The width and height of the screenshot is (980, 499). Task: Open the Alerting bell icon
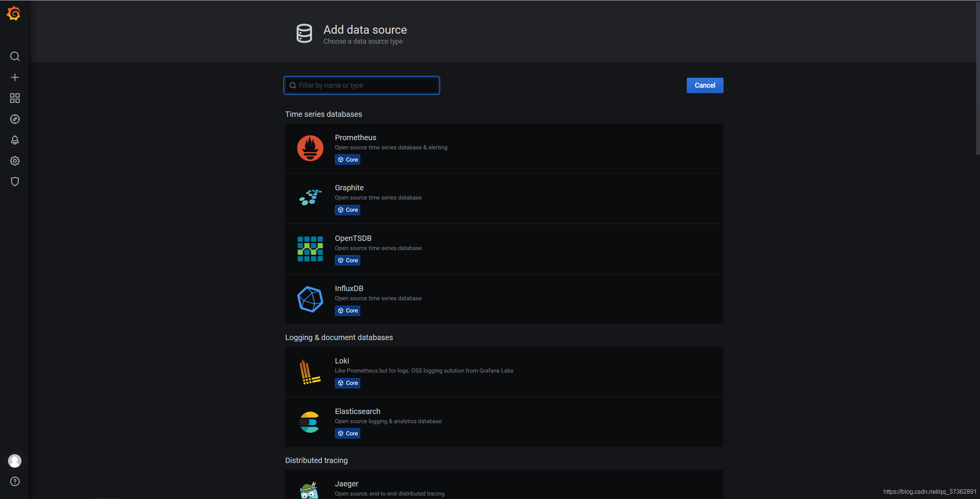15,140
